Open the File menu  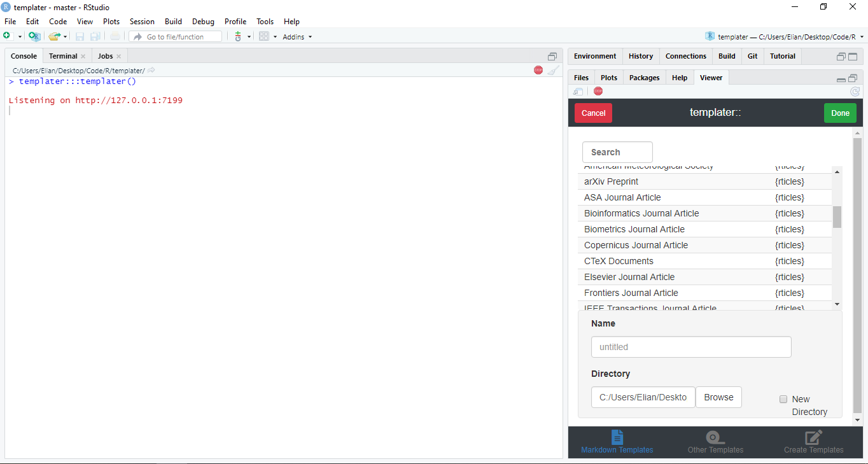tap(10, 22)
